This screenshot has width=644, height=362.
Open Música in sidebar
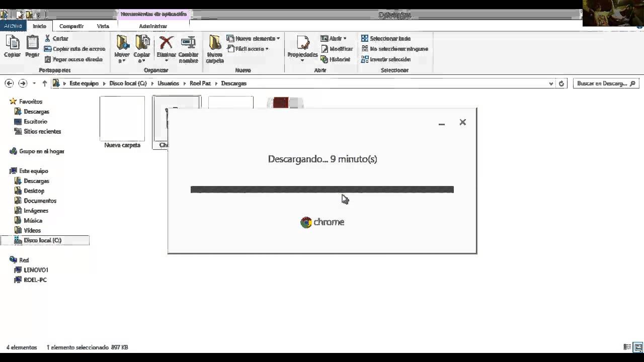[33, 221]
